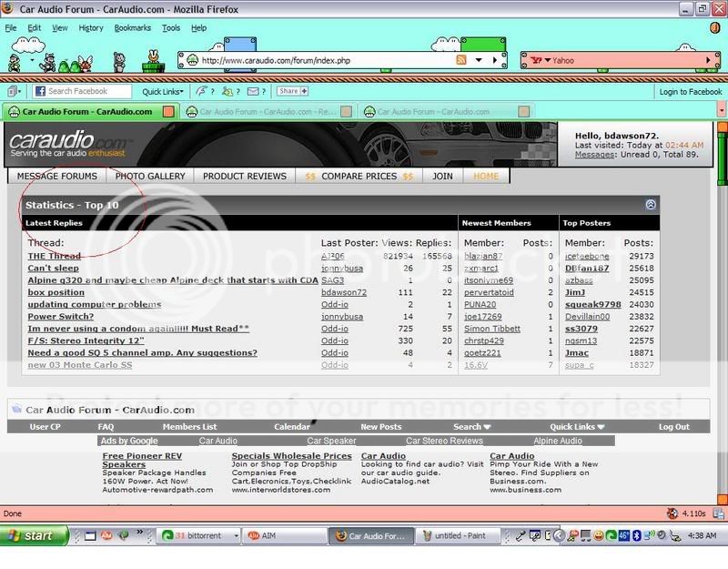This screenshot has width=728, height=569.
Task: Click the Show Desktop quick launch icon
Action: (90, 535)
